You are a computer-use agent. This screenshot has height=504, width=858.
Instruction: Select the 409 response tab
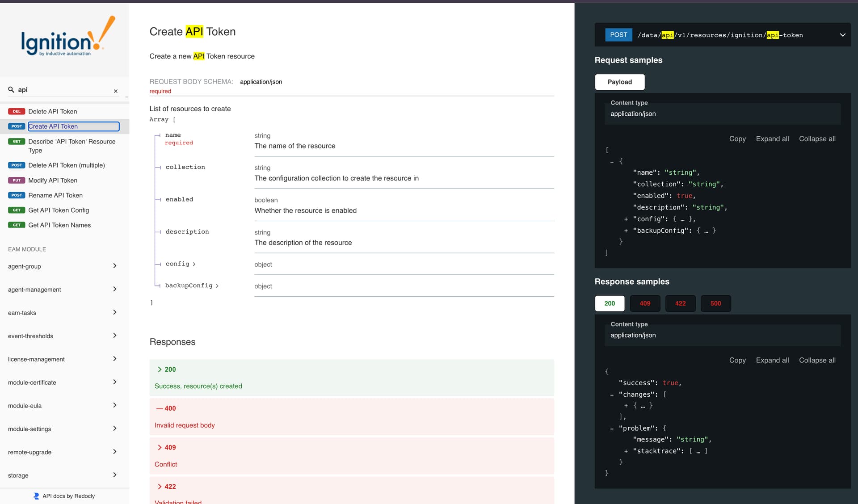pos(645,303)
